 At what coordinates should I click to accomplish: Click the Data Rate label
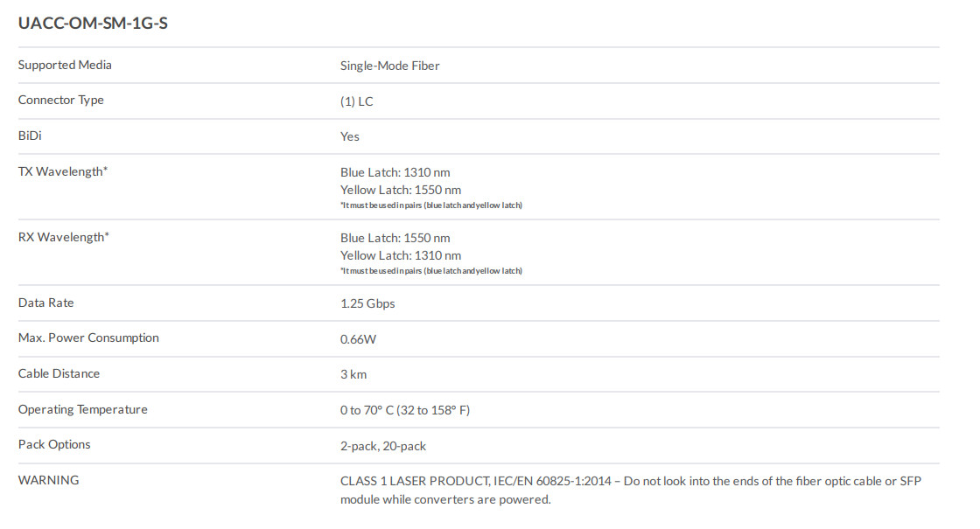pyautogui.click(x=45, y=303)
